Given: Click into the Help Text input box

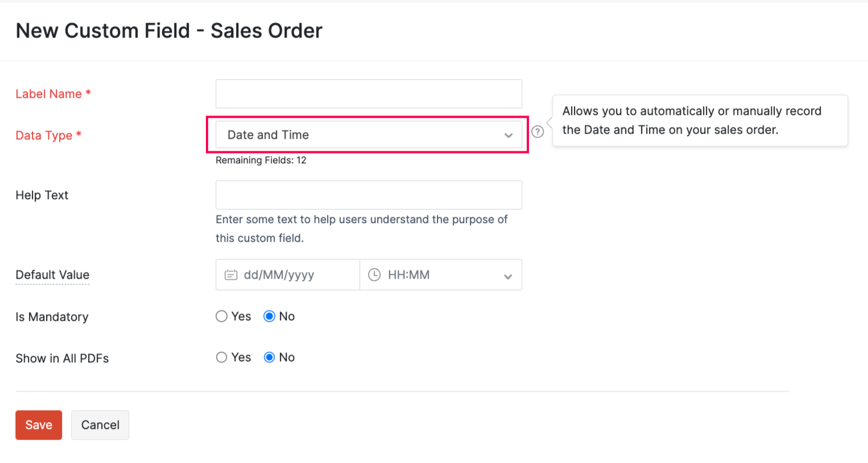Looking at the screenshot, I should pos(369,195).
